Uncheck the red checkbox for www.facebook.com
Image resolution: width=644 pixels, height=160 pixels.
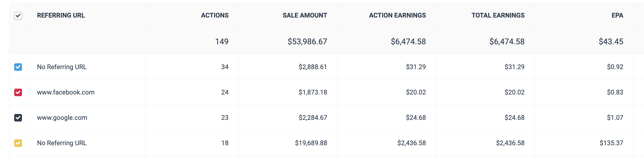coord(18,92)
